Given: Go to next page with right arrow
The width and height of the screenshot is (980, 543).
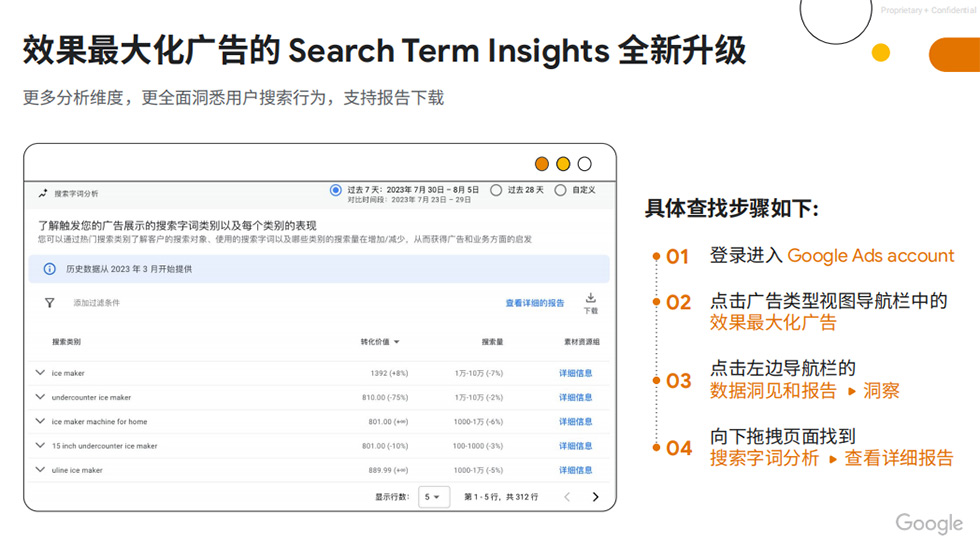Looking at the screenshot, I should (x=596, y=497).
